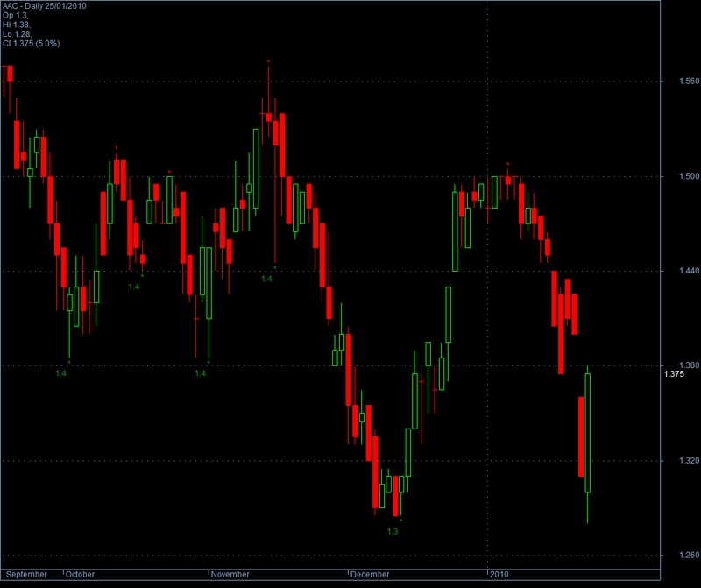Click the '1.4' low annotation near early October
This screenshot has width=701, height=588.
60,373
